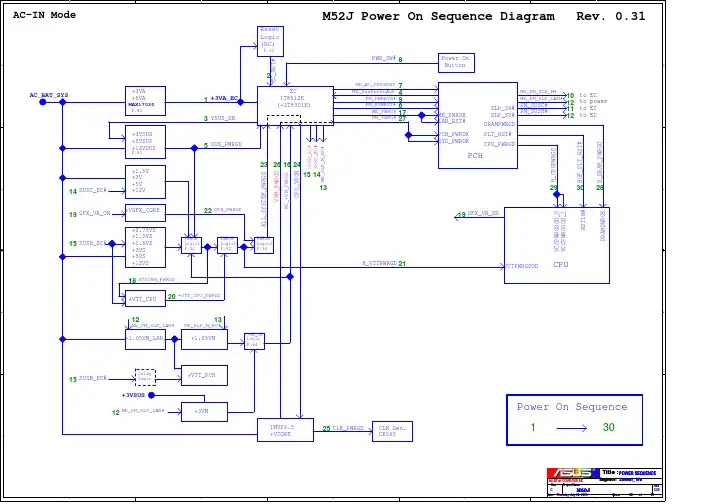Image resolution: width=713 pixels, height=504 pixels.
Task: Click the MAX17020 +3VA block
Action: pyautogui.click(x=145, y=101)
